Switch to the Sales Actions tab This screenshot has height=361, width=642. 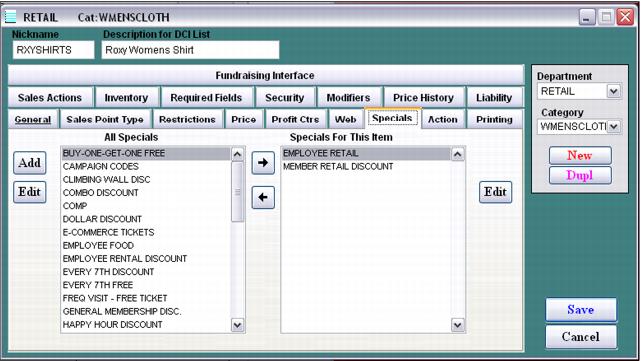click(50, 97)
